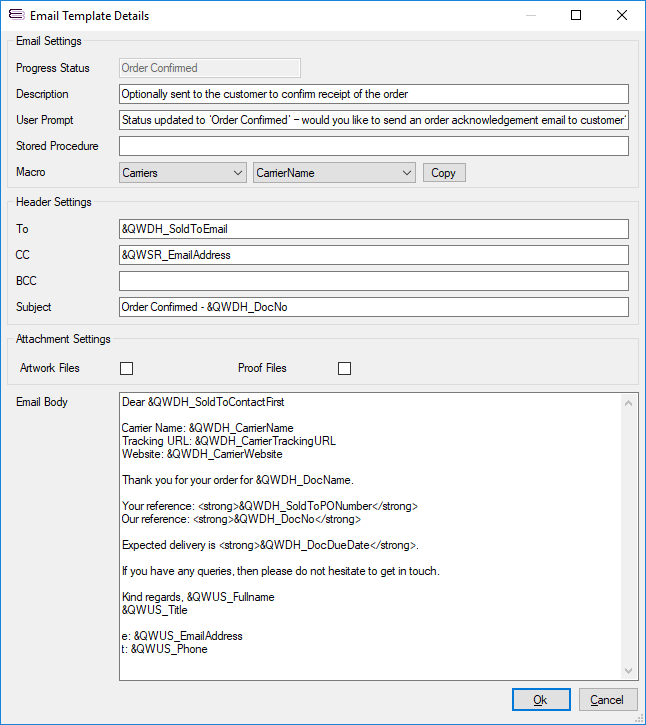Minimize the Email Template Details window

530,16
